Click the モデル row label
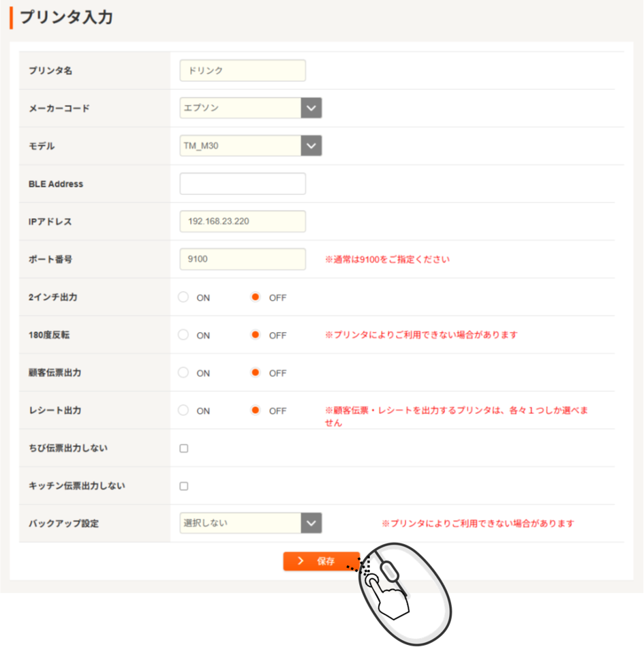 (x=42, y=146)
